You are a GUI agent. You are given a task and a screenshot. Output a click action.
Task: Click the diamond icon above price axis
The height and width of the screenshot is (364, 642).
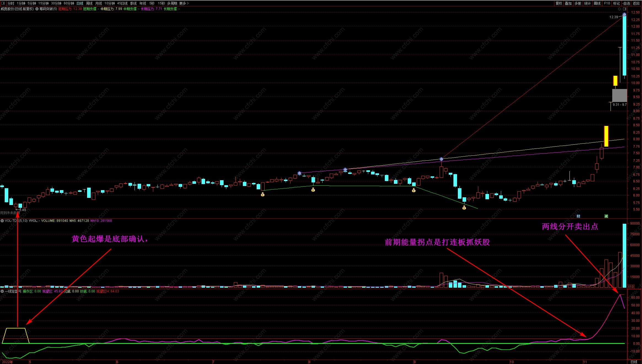coord(619,9)
